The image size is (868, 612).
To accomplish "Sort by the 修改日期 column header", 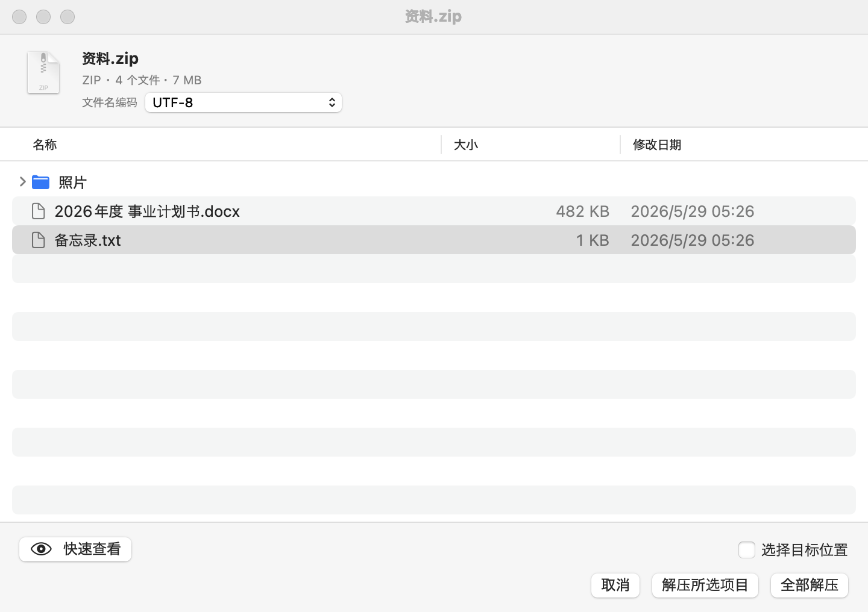I will pos(657,145).
